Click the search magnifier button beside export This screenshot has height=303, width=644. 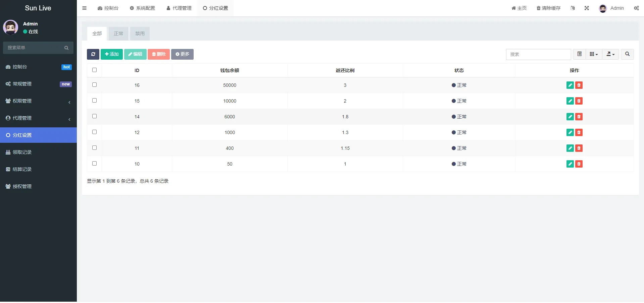click(x=627, y=54)
